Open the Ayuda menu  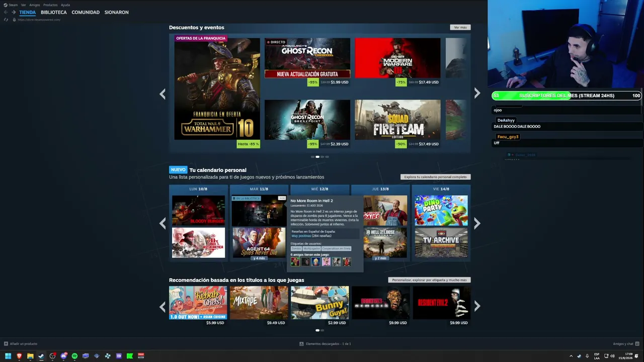point(65,5)
